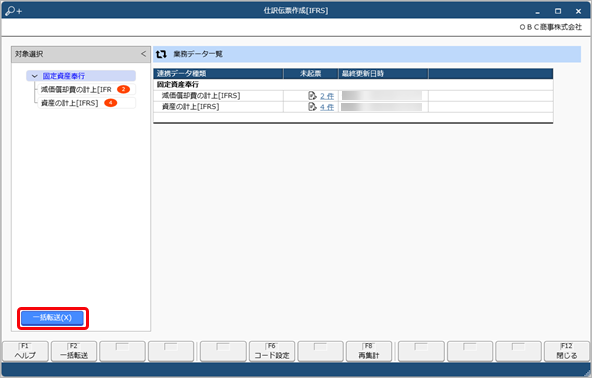This screenshot has height=378, width=592.
Task: Click the 業務データ一覧 heading
Action: 198,54
